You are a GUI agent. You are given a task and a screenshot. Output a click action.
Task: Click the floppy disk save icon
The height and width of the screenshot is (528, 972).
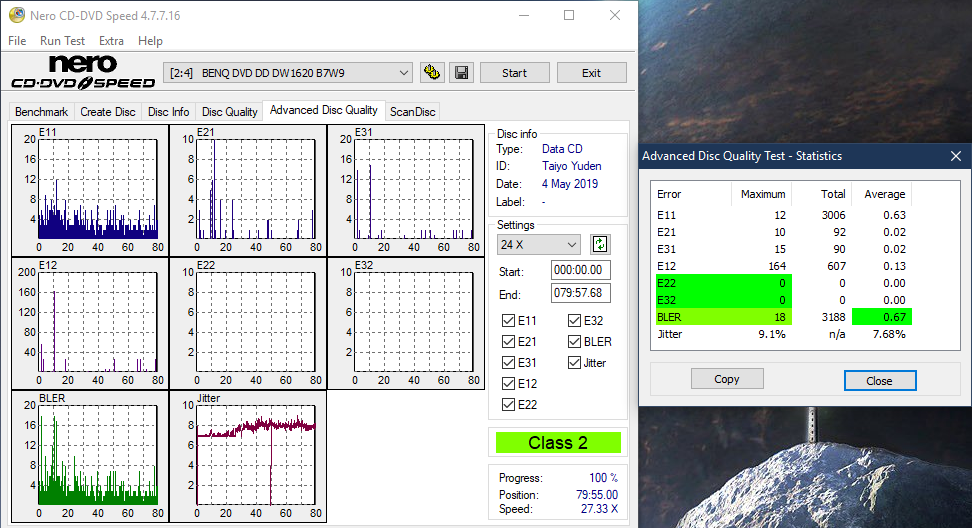click(461, 73)
